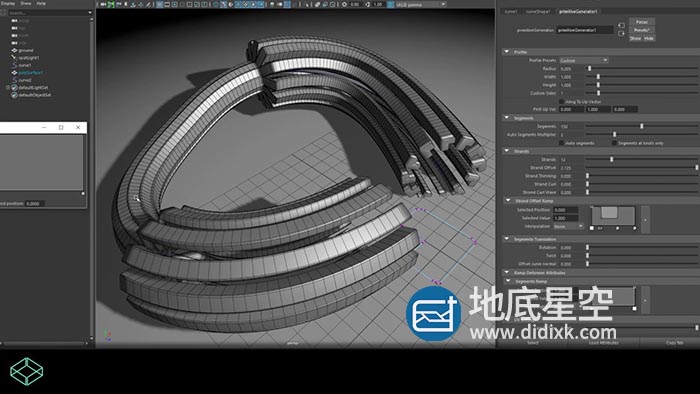The image size is (700, 394).
Task: Toggle smooth shade all icon
Action: (x=223, y=4)
